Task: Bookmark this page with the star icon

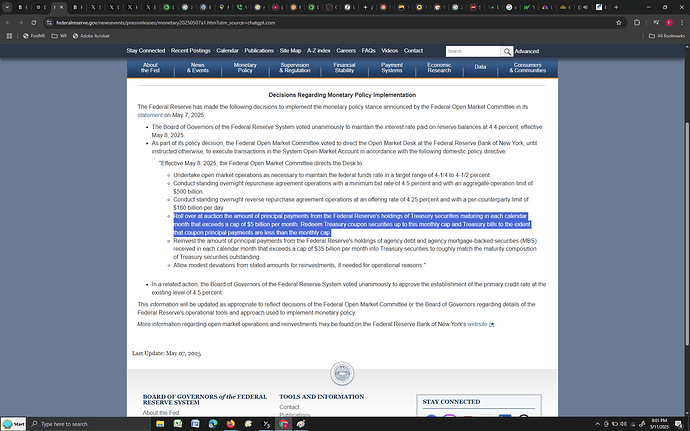Action: (x=619, y=23)
